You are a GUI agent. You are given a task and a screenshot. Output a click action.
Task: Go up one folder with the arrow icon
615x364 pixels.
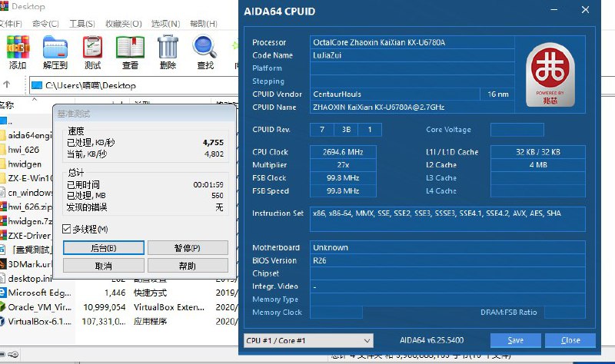tap(7, 84)
